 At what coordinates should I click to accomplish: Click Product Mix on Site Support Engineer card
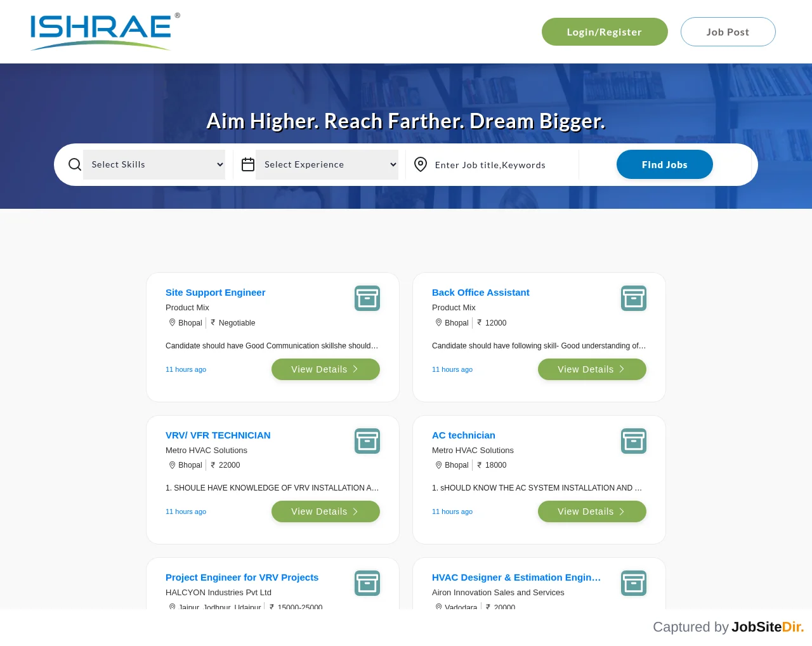187,308
